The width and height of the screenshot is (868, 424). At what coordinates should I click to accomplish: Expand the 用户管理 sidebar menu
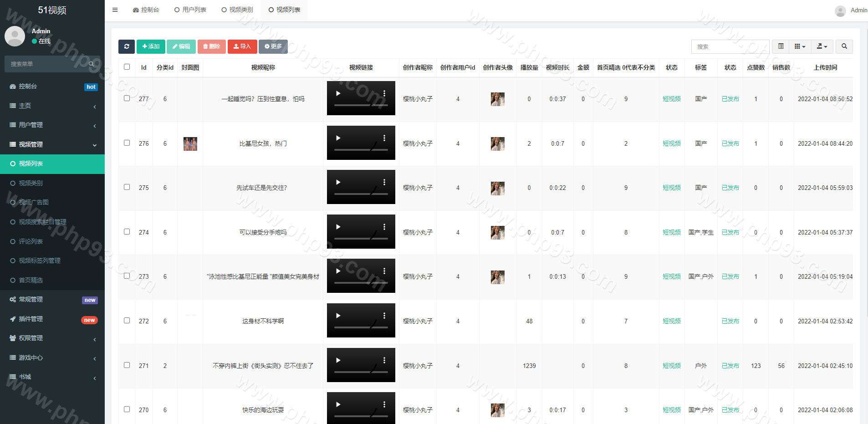pyautogui.click(x=52, y=125)
